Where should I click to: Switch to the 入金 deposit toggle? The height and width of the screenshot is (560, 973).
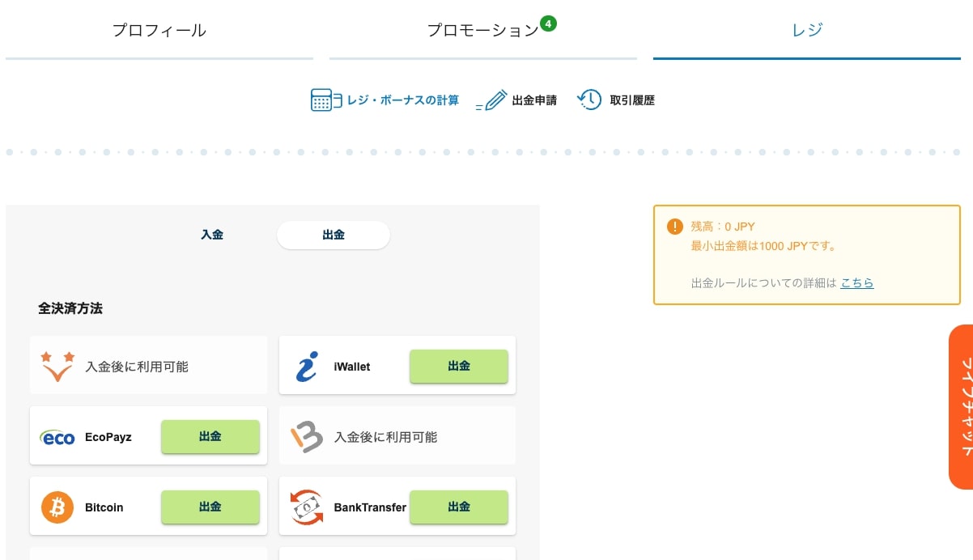(212, 235)
